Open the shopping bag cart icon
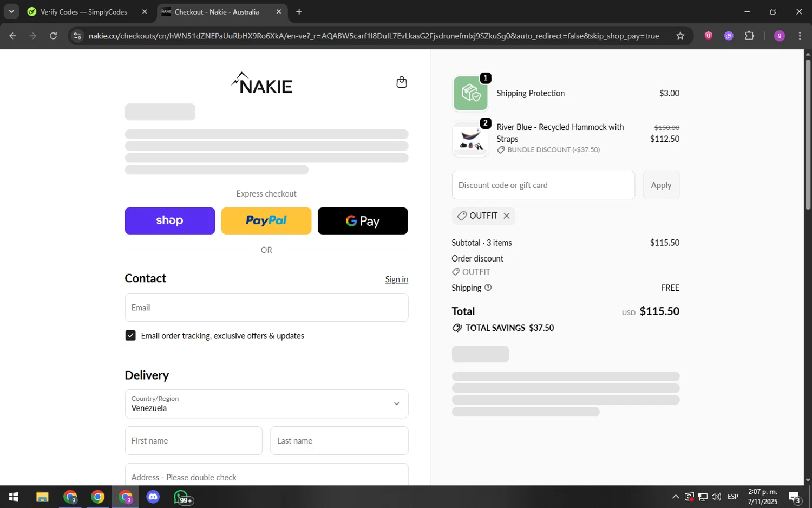 [x=401, y=82]
